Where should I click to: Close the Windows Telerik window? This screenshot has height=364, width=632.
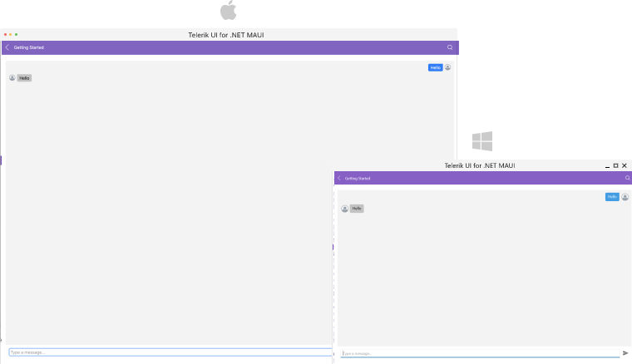pyautogui.click(x=625, y=165)
